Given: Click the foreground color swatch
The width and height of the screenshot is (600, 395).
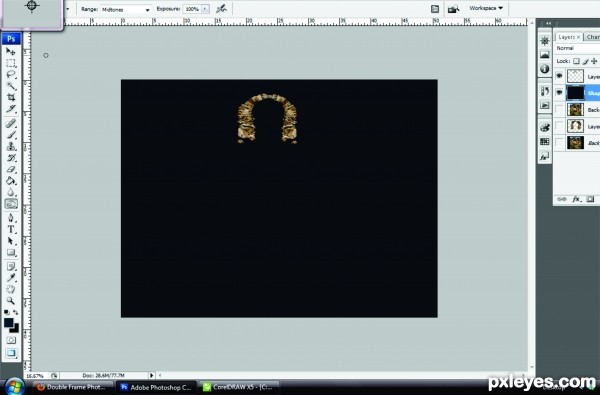Looking at the screenshot, I should coord(8,323).
